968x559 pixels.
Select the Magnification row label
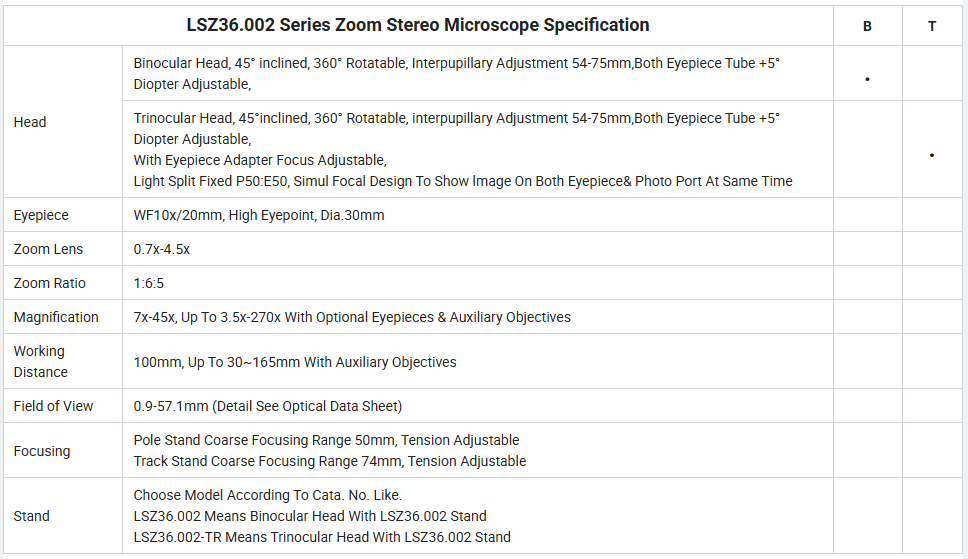point(56,317)
